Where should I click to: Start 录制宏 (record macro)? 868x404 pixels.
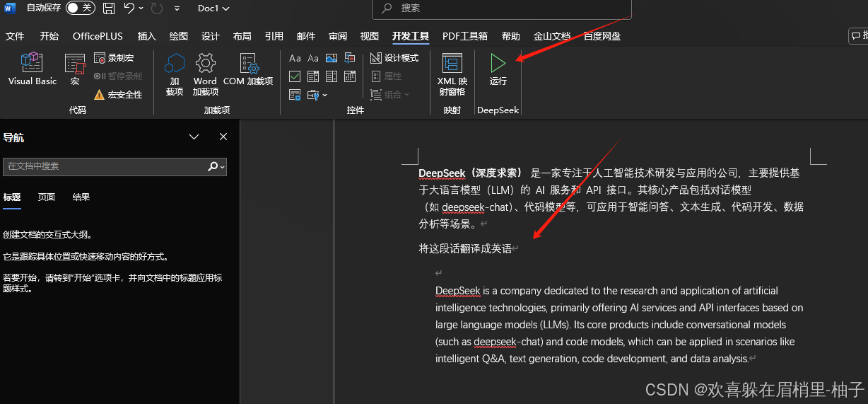point(114,57)
